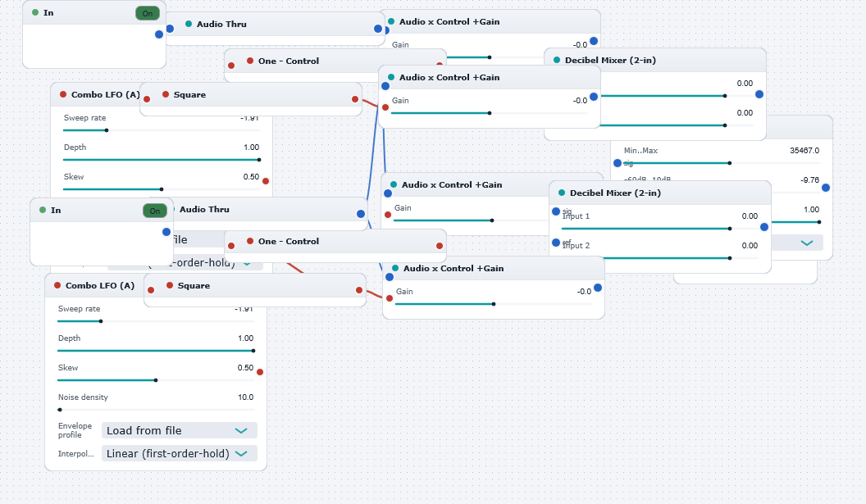Click red input port of top One - Control node
Image resolution: width=866 pixels, height=504 pixels.
231,66
